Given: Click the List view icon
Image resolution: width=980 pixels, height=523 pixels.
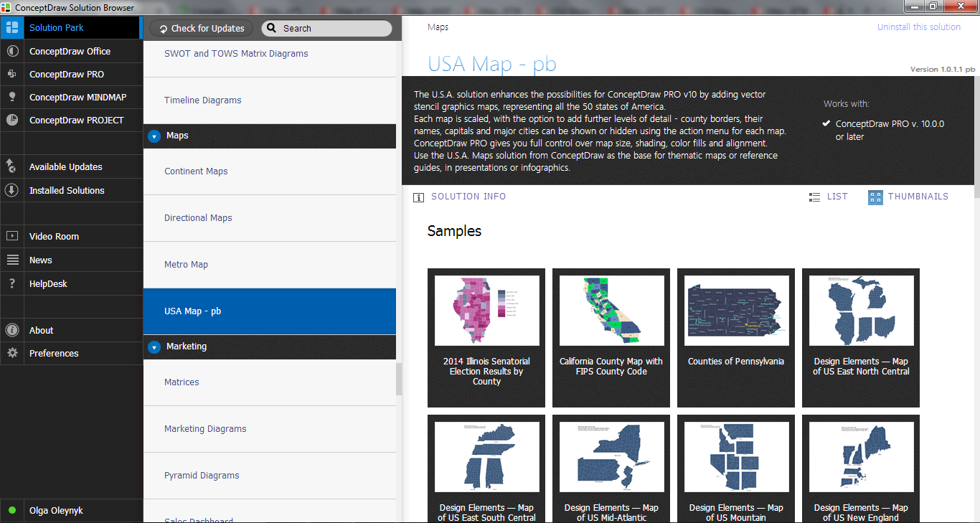Looking at the screenshot, I should 814,197.
